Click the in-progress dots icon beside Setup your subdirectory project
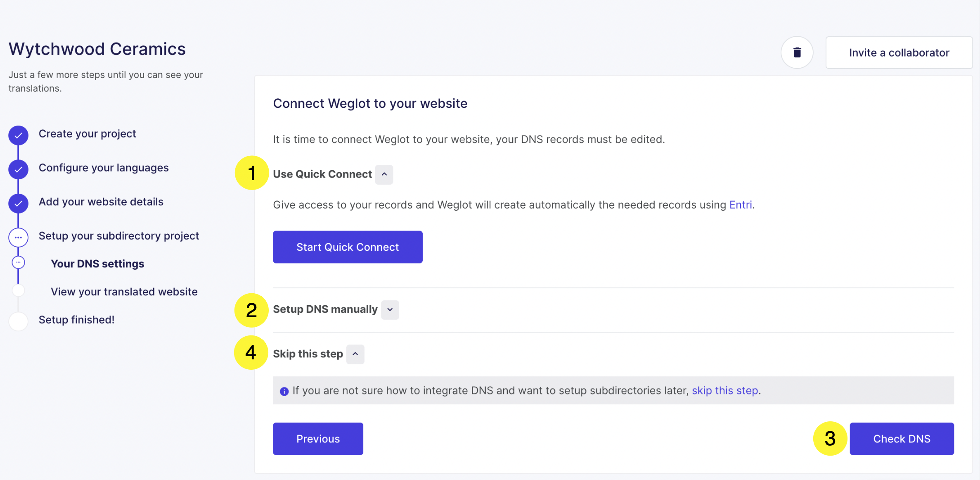This screenshot has width=980, height=480. (x=18, y=238)
